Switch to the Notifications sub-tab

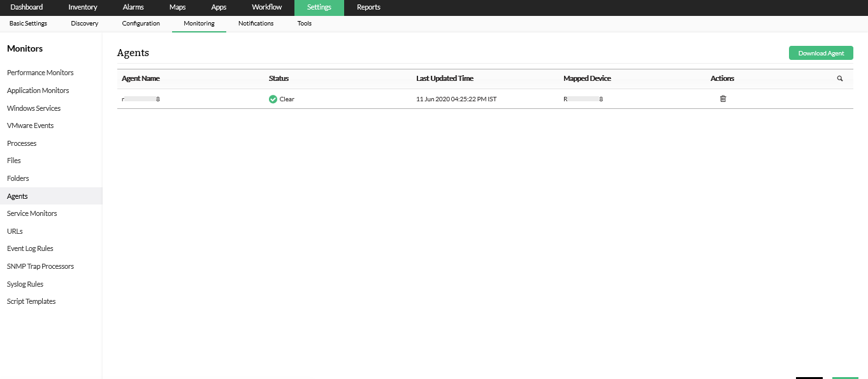click(256, 24)
